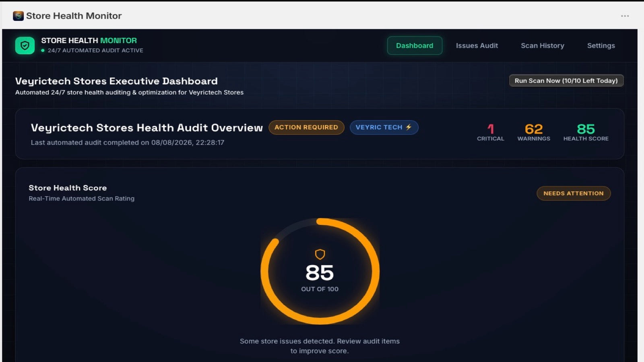Click the 'Store Health Monitor' window title
The height and width of the screenshot is (362, 644).
(74, 16)
